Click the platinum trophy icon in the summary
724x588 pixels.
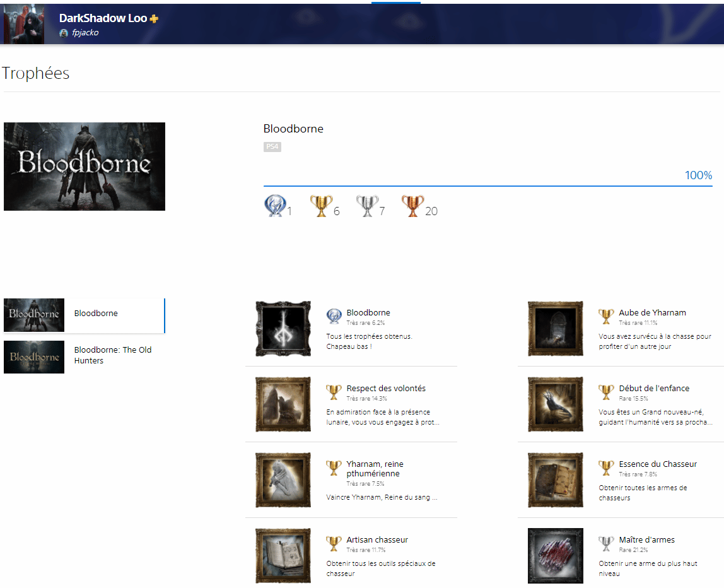click(274, 206)
